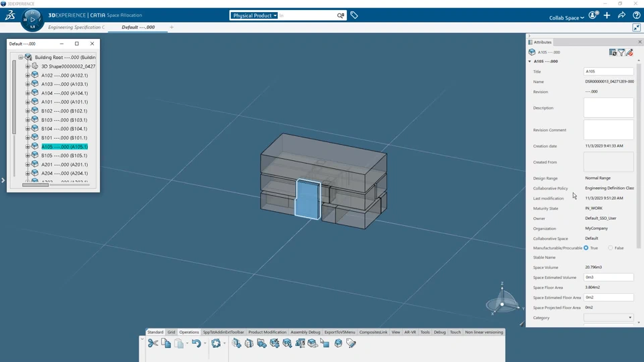
Task: Click the Share arrow icon
Action: click(622, 15)
